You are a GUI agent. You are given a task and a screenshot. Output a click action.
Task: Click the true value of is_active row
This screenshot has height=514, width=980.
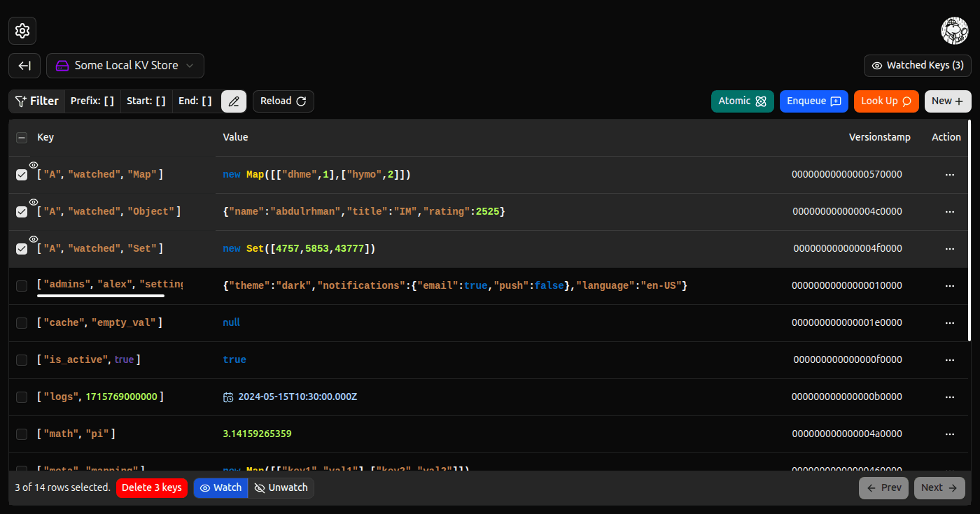(234, 360)
